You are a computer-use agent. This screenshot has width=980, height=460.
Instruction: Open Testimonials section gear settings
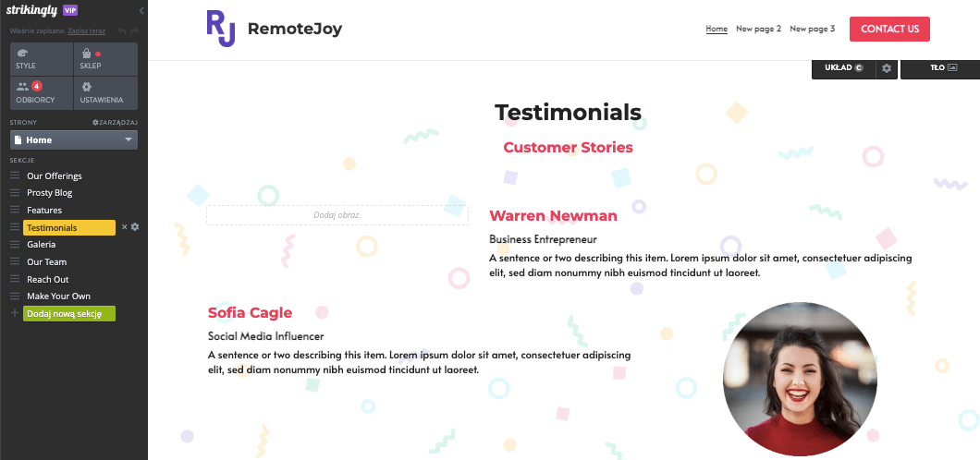coord(135,227)
